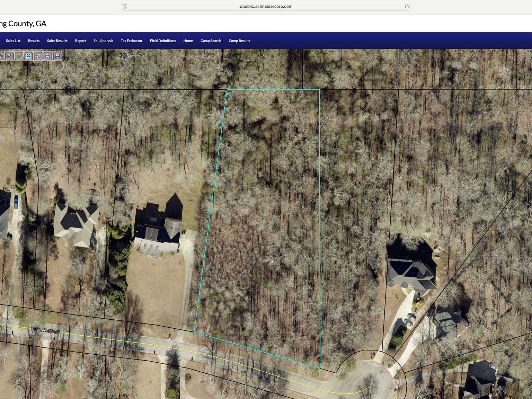Click the full map extent icon
Screen dimensions: 532x399
pos(28,56)
